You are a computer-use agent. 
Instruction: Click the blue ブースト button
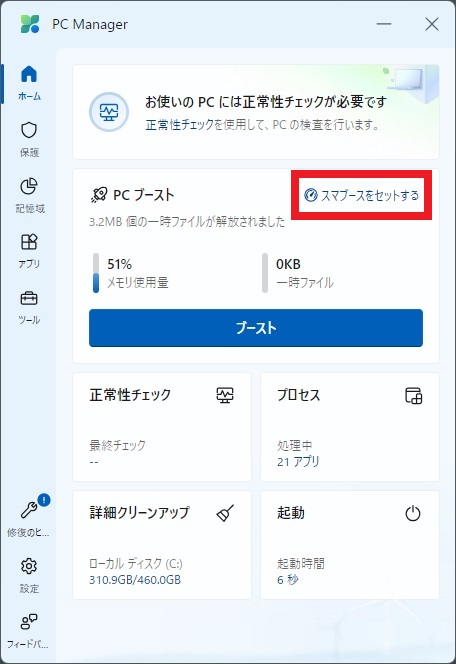coord(256,328)
